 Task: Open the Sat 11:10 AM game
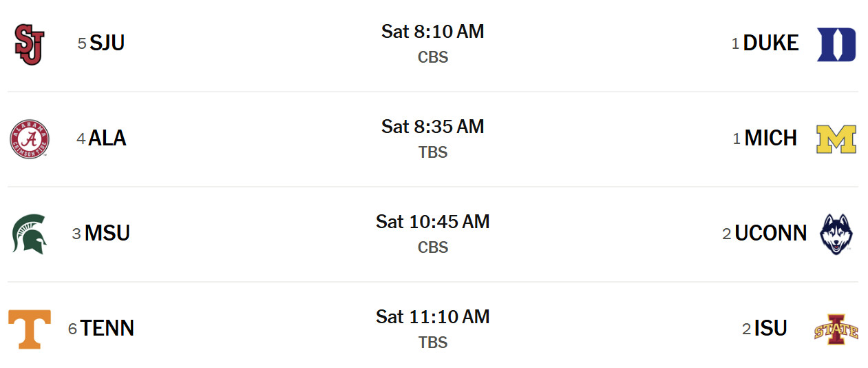432,317
